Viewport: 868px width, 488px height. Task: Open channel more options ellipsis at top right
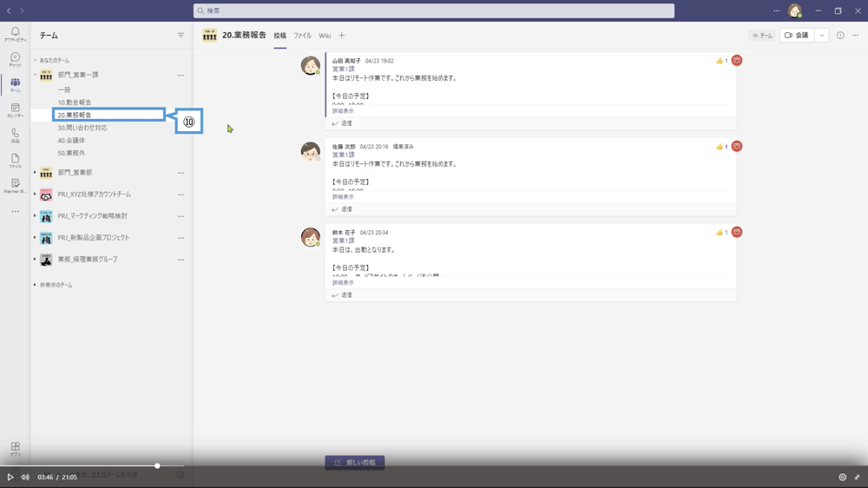tap(855, 36)
